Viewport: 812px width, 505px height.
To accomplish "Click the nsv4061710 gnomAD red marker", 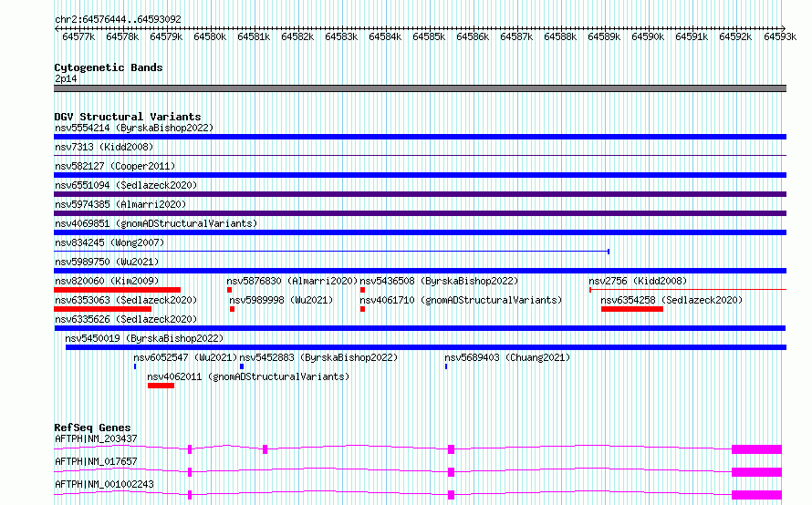I will tap(362, 309).
